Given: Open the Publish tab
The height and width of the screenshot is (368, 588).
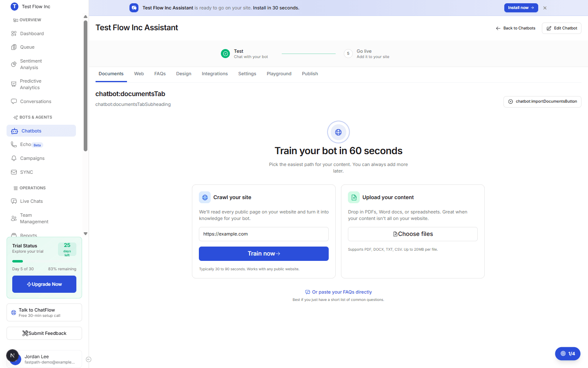Looking at the screenshot, I should 310,74.
